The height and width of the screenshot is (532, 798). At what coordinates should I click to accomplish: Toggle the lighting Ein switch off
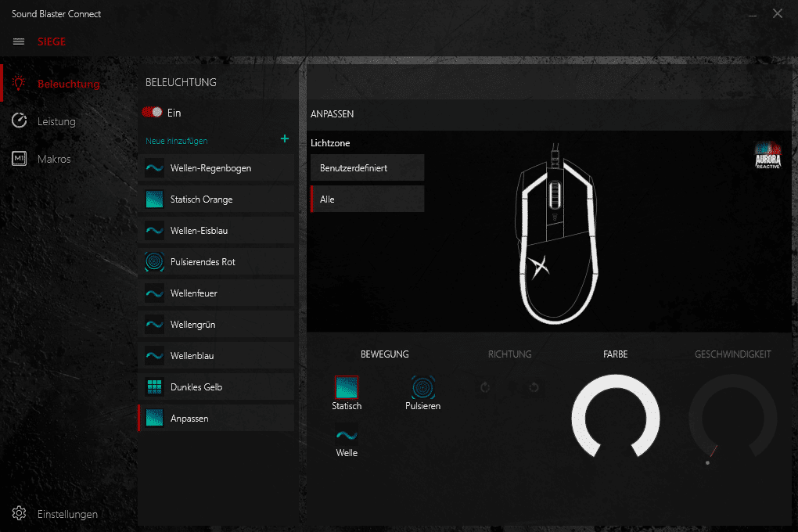pos(152,113)
